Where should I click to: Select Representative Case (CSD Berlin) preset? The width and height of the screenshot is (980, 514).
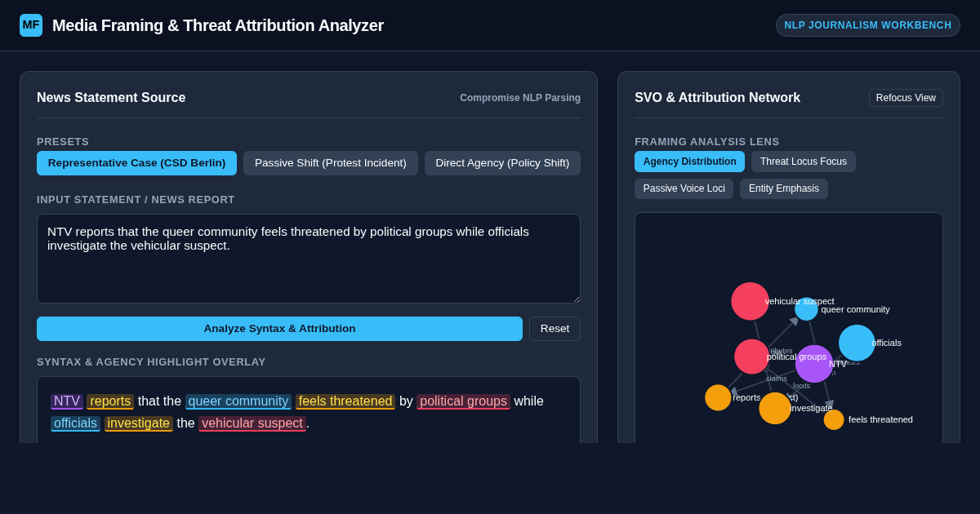point(136,163)
